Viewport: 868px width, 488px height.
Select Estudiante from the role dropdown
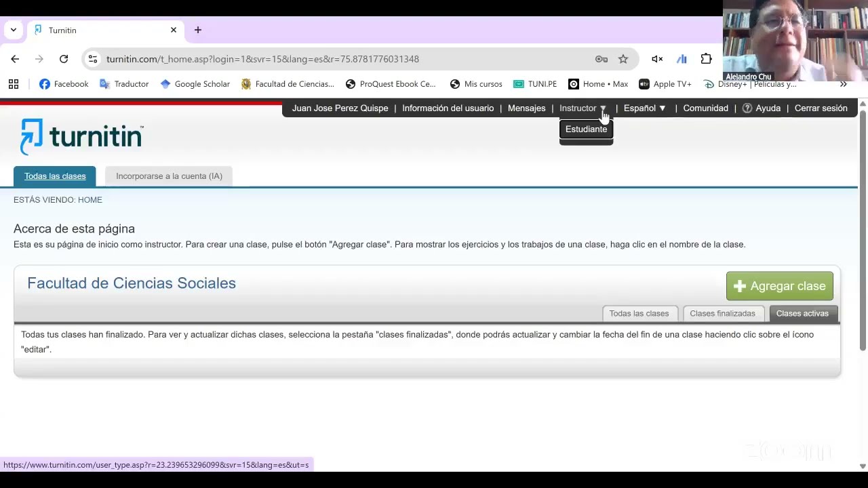click(x=586, y=129)
